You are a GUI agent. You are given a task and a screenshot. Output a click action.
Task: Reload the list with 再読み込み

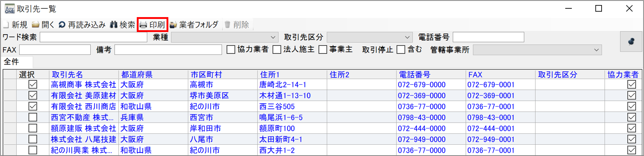[62, 25]
